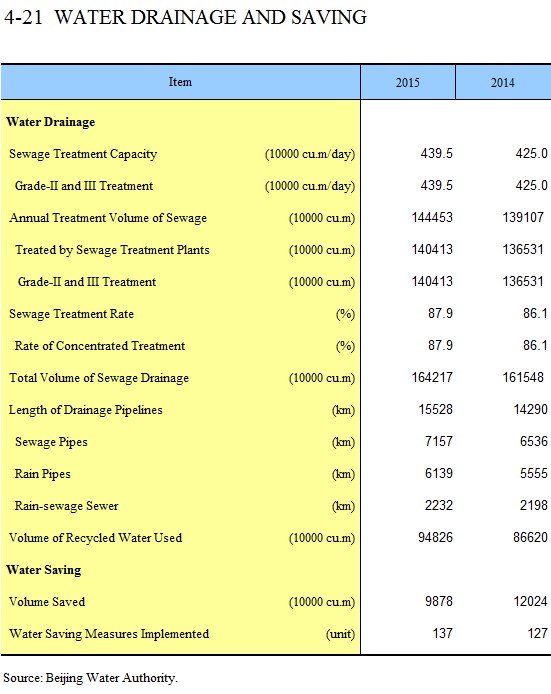
Task: Select the 2014 column header
Action: tap(503, 82)
